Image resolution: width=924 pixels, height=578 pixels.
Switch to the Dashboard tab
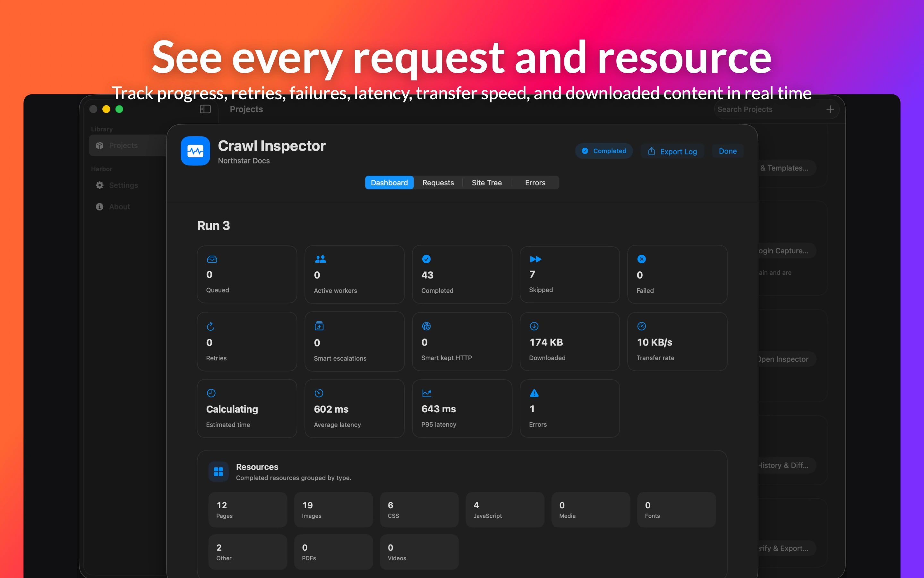[x=389, y=183]
